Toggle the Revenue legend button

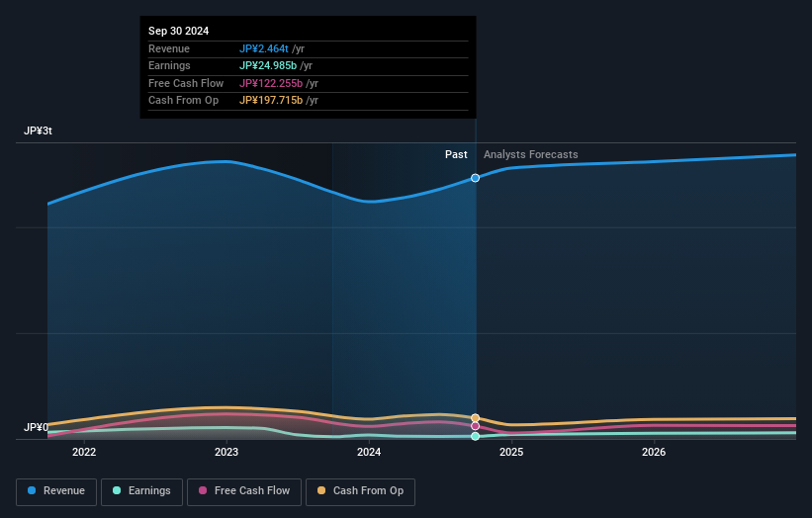[56, 491]
